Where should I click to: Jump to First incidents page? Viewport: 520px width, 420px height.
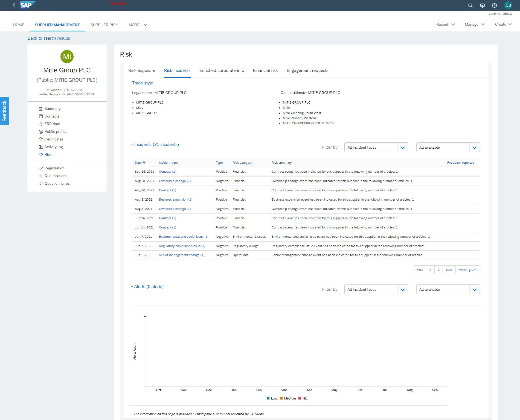pos(420,270)
